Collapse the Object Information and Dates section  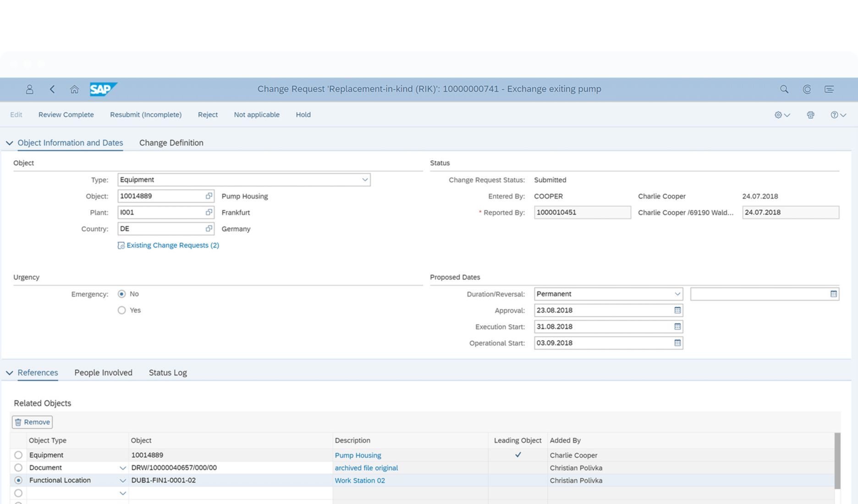[10, 142]
